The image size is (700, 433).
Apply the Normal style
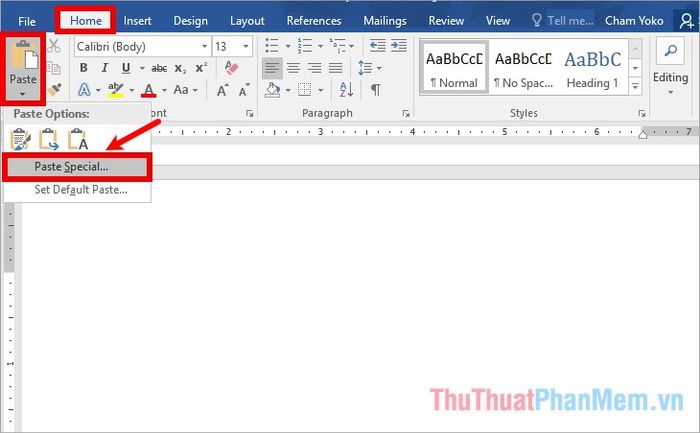[454, 68]
